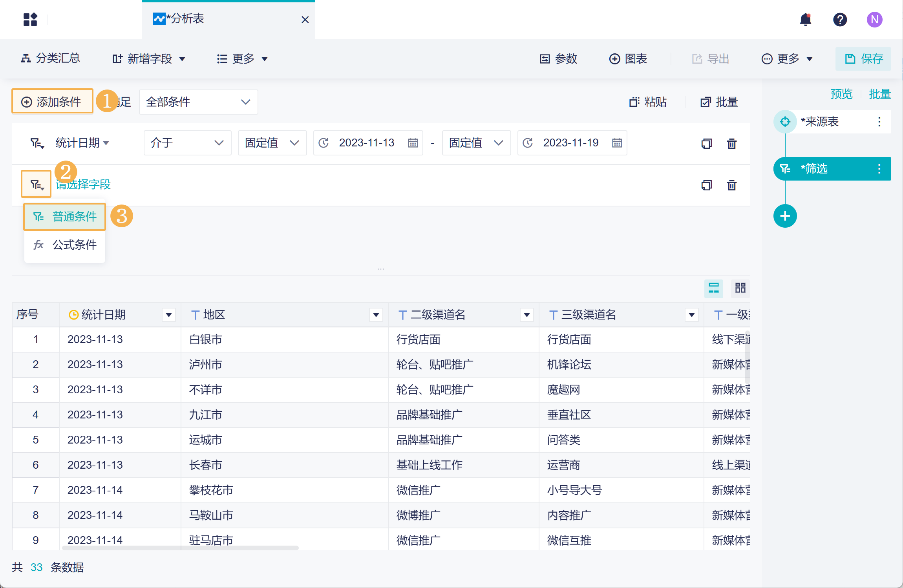Open the 筛选 step three-dot menu

coord(879,169)
